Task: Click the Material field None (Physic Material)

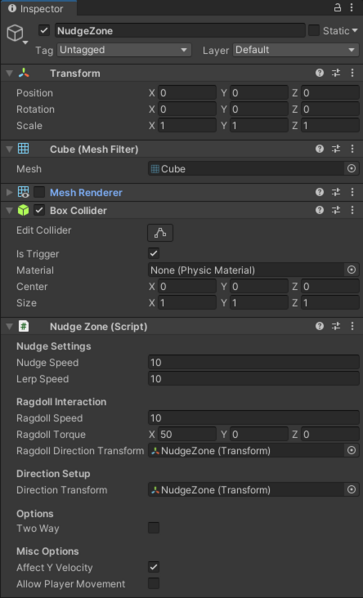Action: pyautogui.click(x=247, y=270)
